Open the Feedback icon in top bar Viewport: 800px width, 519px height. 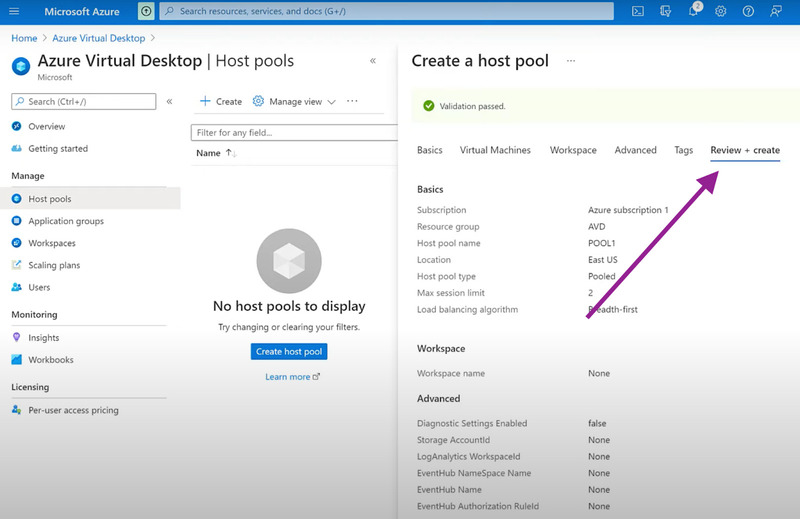pos(776,11)
